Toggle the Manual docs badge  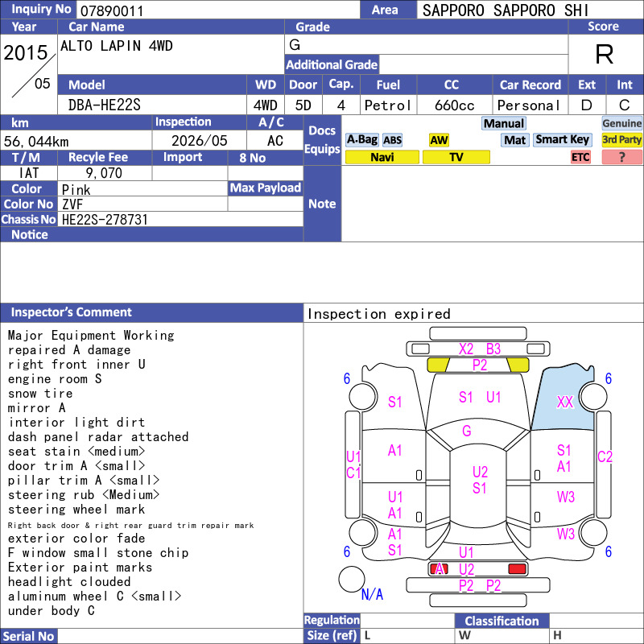click(504, 123)
